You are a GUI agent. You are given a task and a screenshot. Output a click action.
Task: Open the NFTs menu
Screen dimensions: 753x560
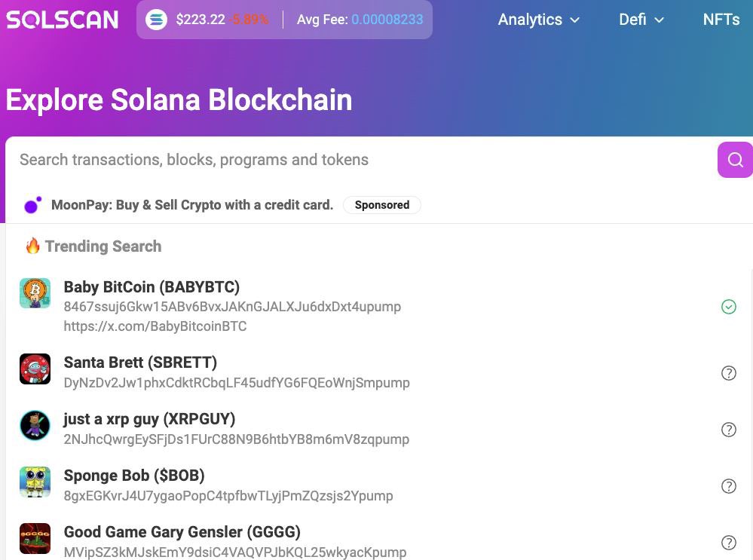tap(721, 20)
